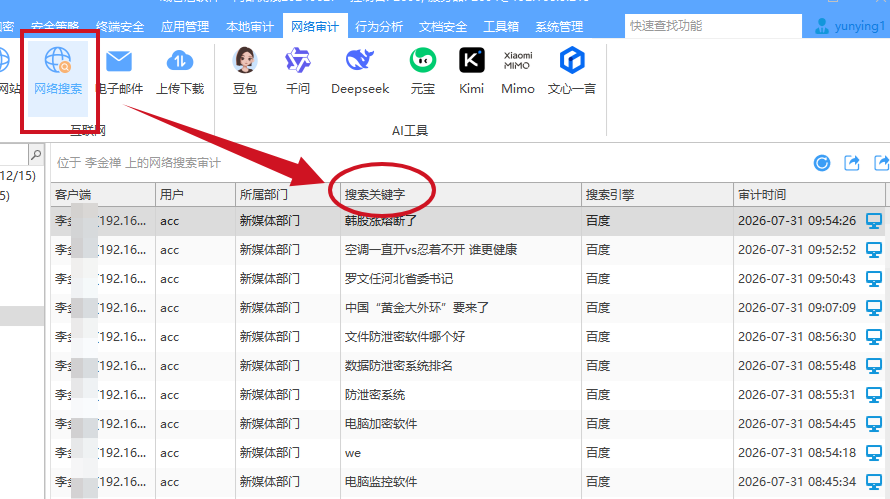This screenshot has width=890, height=499.
Task: Select the 豆包 AI tool
Action: 245,72
